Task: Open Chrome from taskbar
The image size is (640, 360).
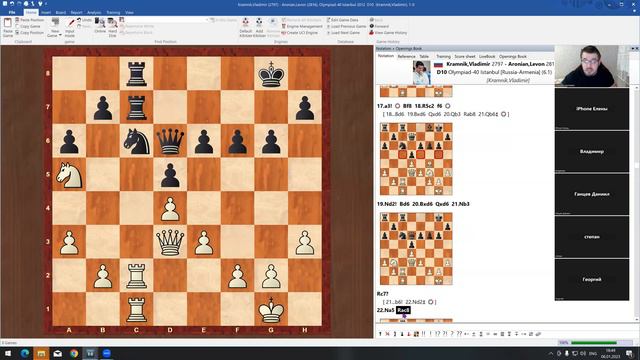Action: click(x=74, y=353)
